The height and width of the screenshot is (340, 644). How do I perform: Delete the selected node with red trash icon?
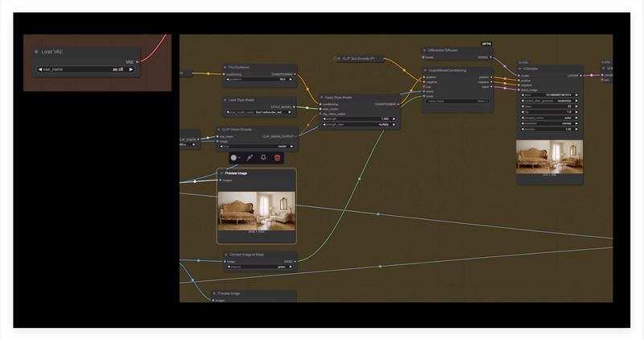coord(277,157)
